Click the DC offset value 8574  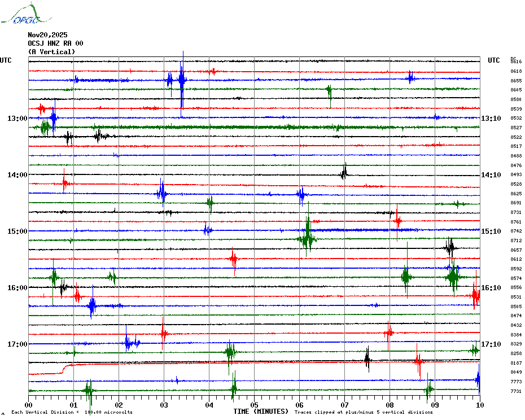(516, 278)
